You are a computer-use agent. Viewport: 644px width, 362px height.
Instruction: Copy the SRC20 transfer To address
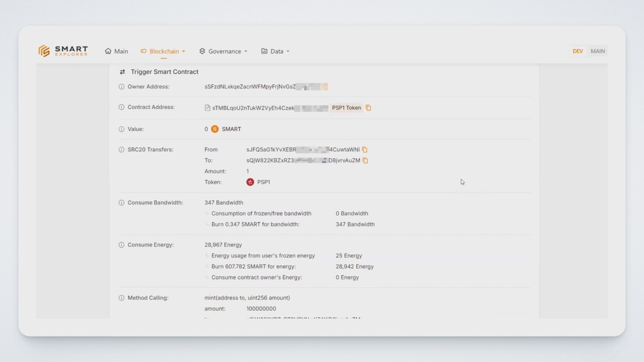[x=365, y=161]
